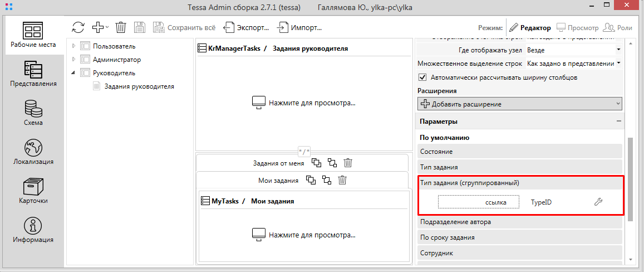Open the Информация section in sidebar
Image resolution: width=644 pixels, height=272 pixels.
[x=33, y=230]
